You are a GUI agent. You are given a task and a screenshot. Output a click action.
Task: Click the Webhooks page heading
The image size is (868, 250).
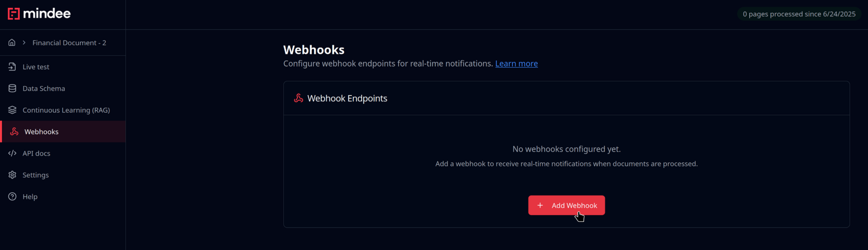[x=314, y=50]
